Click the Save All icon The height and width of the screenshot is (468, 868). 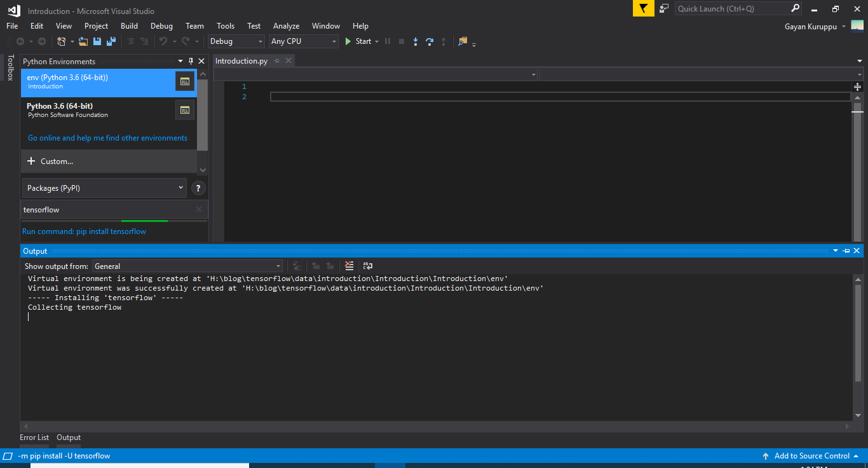pyautogui.click(x=111, y=41)
